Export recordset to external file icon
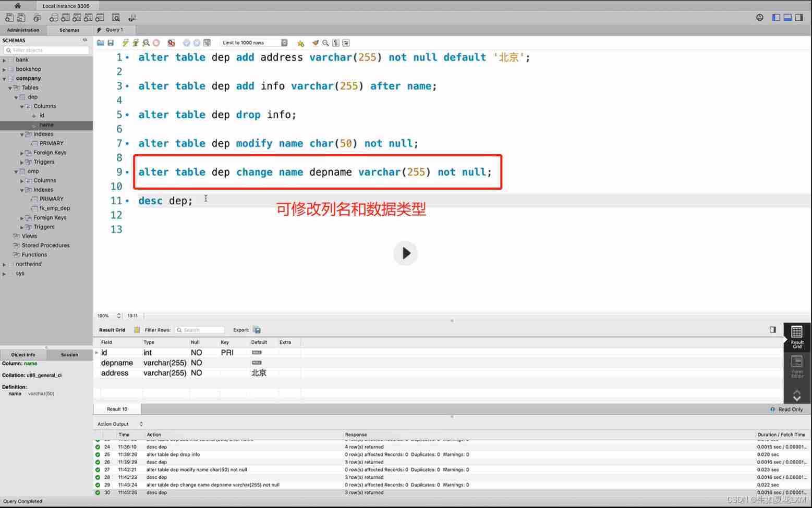Image resolution: width=812 pixels, height=508 pixels. 257,330
